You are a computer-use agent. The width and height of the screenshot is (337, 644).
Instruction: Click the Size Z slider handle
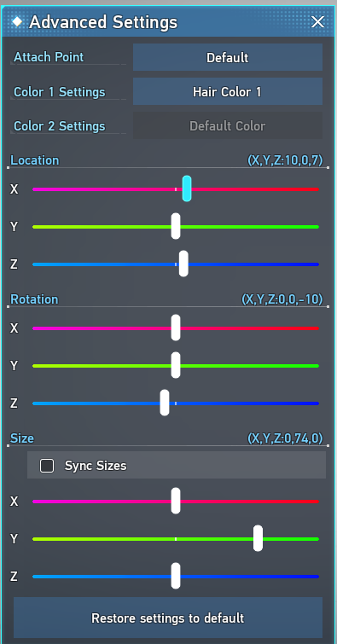click(x=176, y=577)
